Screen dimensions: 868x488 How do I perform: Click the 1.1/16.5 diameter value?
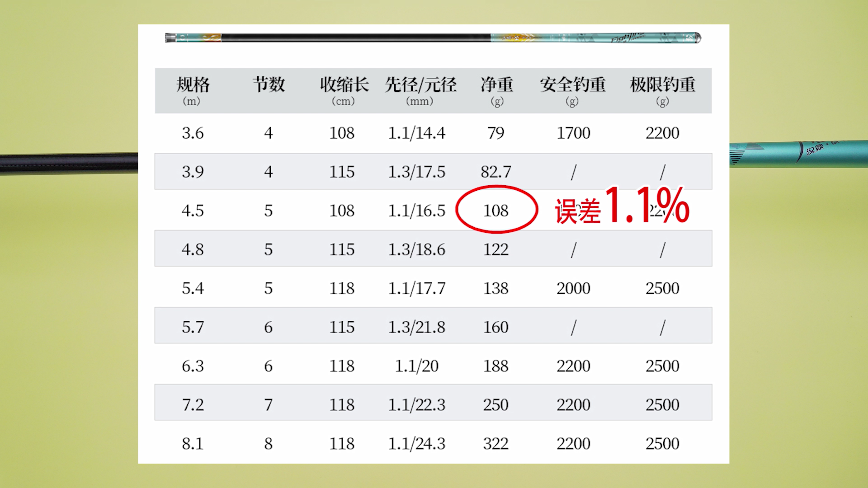click(x=416, y=211)
